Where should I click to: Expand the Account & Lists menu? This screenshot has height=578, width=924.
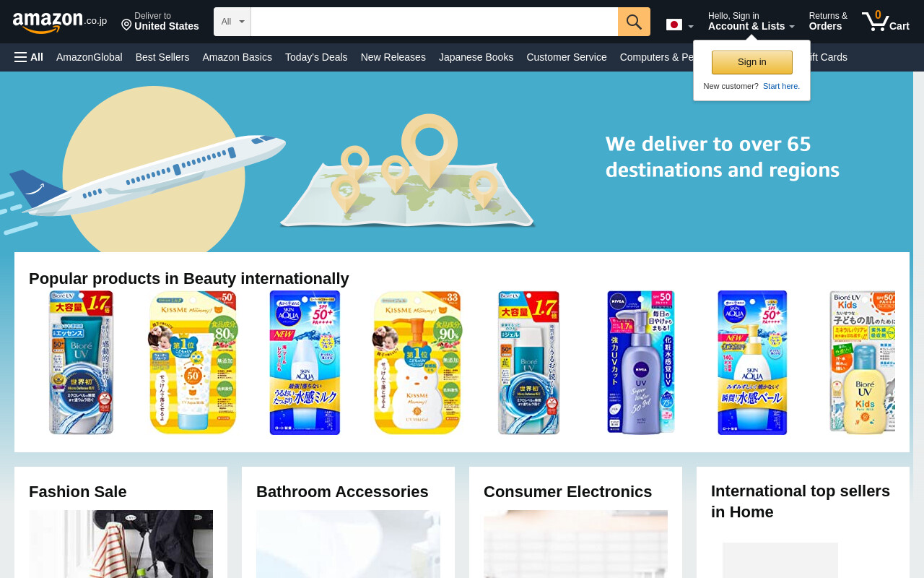pos(751,22)
